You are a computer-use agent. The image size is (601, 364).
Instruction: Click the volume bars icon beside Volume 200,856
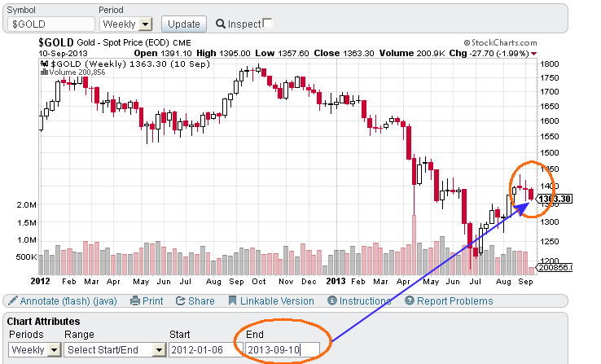[44, 72]
